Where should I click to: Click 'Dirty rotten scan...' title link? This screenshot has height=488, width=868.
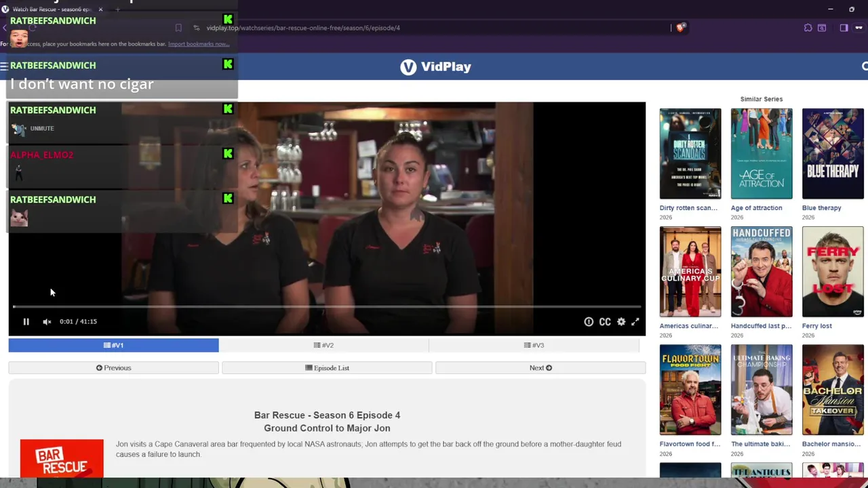tap(688, 208)
